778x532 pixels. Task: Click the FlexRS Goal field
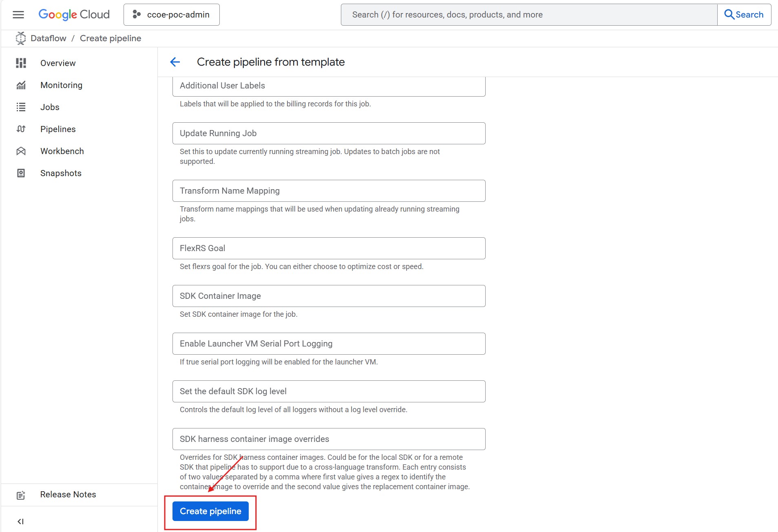tap(329, 248)
